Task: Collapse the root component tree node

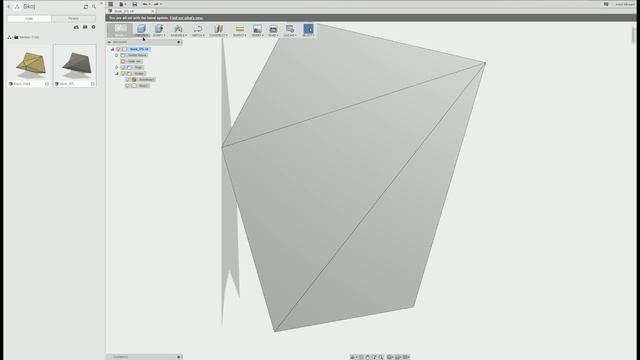Action: pyautogui.click(x=112, y=49)
